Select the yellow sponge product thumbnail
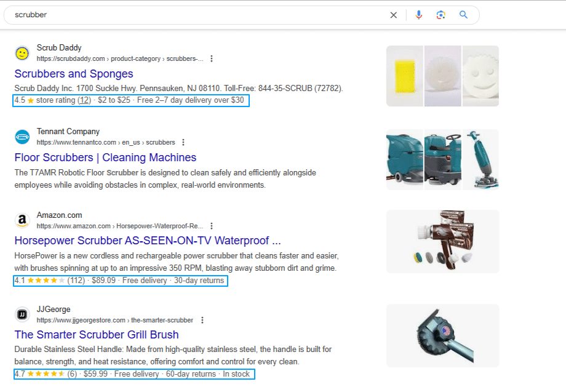Screen dimensions: 566x392 pyautogui.click(x=405, y=76)
